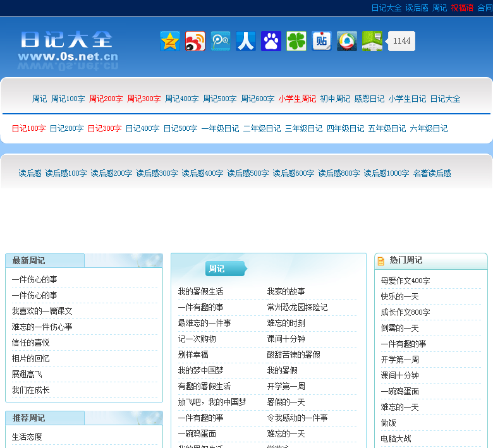
Task: Open 小学生周记 category
Action: pos(297,99)
